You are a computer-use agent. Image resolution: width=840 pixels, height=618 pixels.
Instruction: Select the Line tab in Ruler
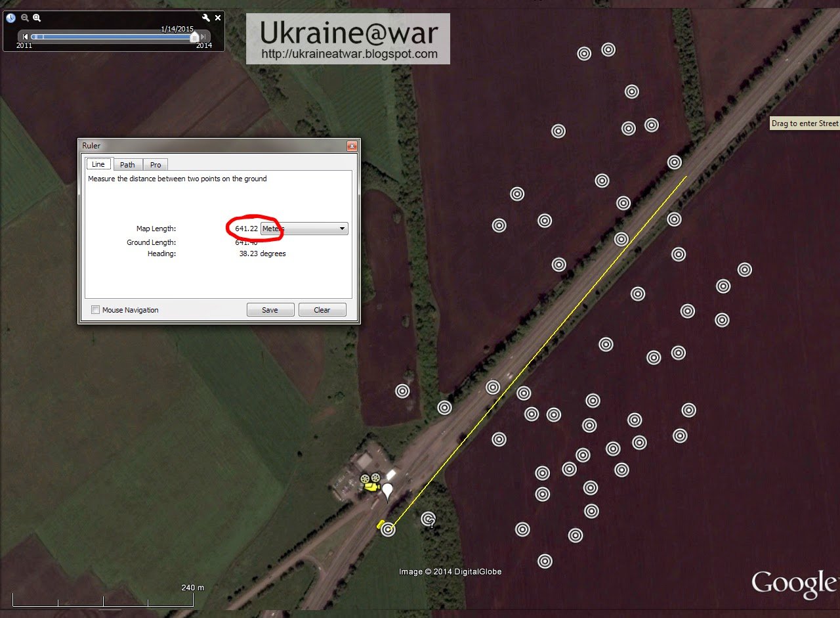(x=98, y=164)
